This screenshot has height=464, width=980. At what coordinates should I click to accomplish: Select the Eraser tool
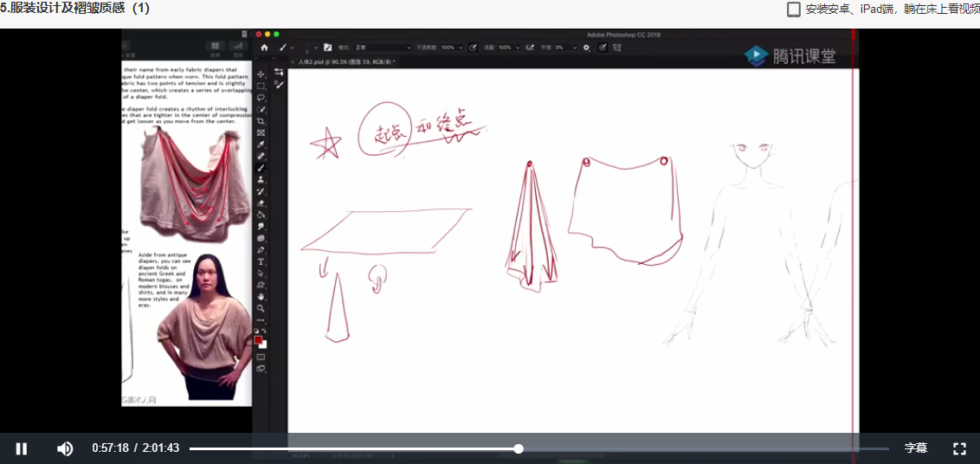[261, 203]
